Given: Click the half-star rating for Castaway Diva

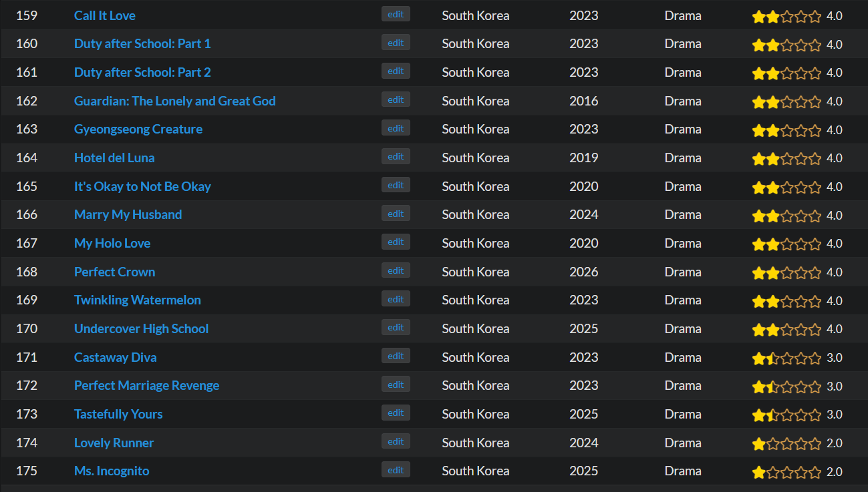Looking at the screenshot, I should (x=786, y=358).
